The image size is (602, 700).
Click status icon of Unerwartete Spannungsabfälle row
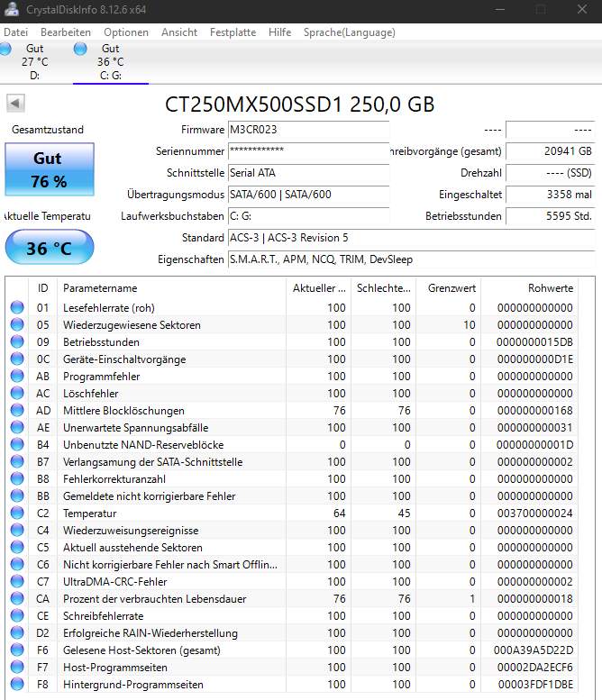click(17, 427)
